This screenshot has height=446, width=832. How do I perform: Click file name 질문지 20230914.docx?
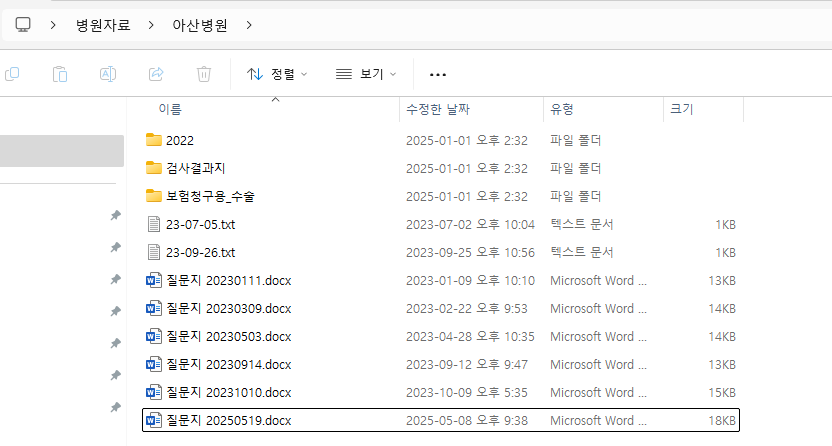(x=229, y=365)
